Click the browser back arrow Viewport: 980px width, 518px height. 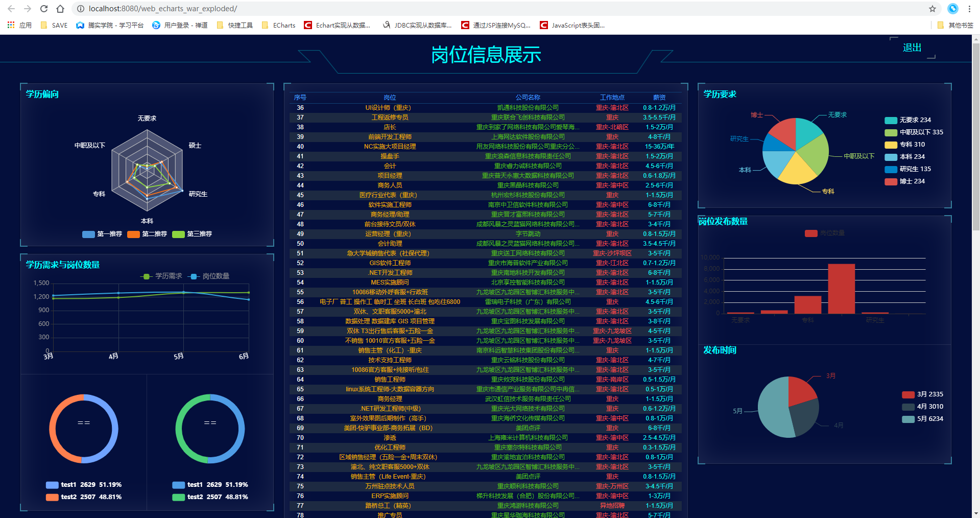click(x=11, y=9)
